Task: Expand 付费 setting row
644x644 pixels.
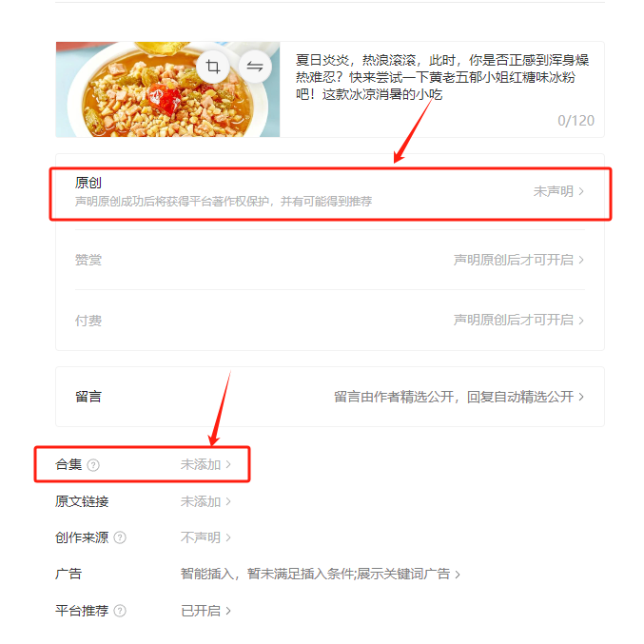Action: (x=330, y=320)
